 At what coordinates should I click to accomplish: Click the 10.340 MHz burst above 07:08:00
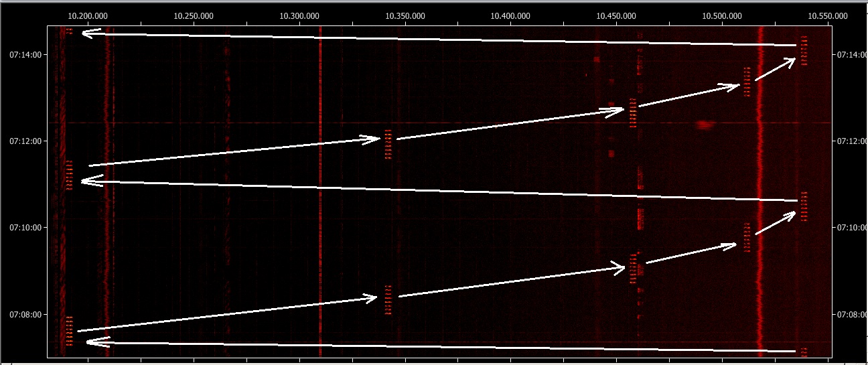387,300
